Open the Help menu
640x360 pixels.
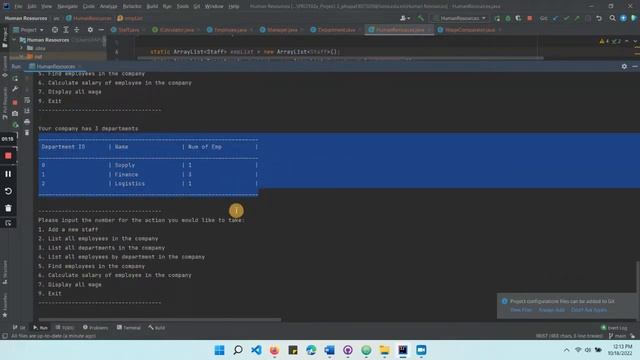(234, 6)
